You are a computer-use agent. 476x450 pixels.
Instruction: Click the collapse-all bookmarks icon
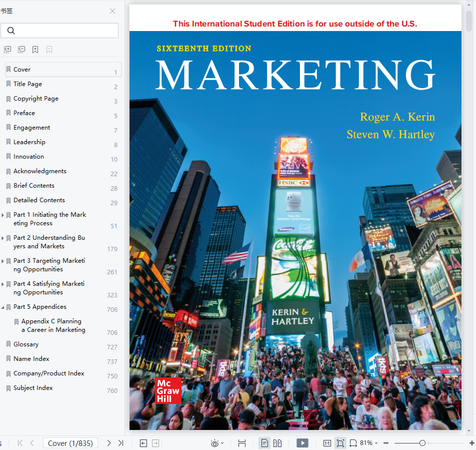(21, 49)
